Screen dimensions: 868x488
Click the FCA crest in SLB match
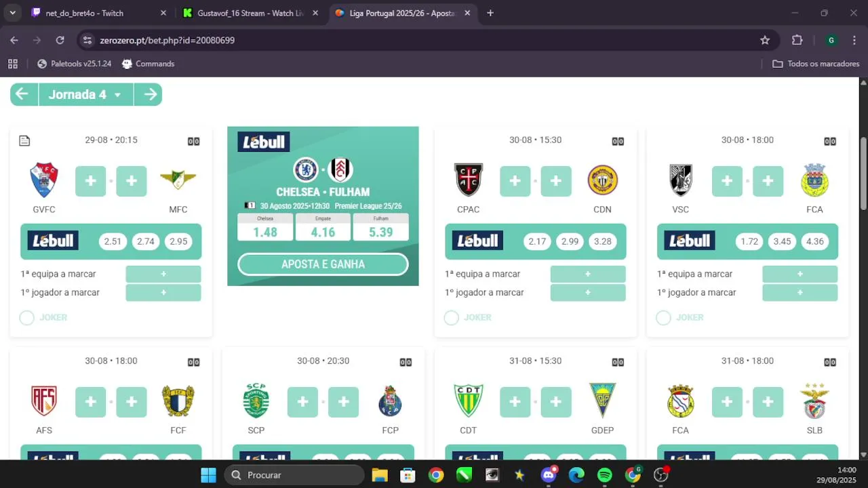(681, 401)
